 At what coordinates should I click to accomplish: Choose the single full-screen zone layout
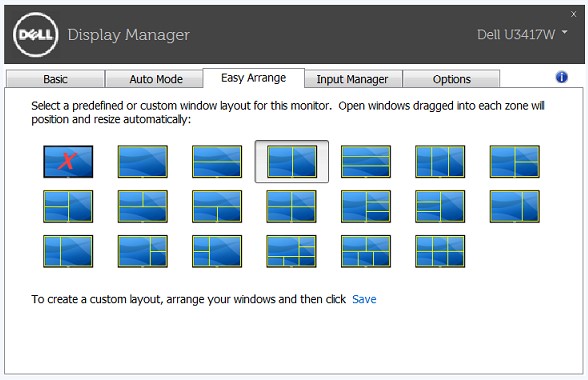[x=142, y=161]
